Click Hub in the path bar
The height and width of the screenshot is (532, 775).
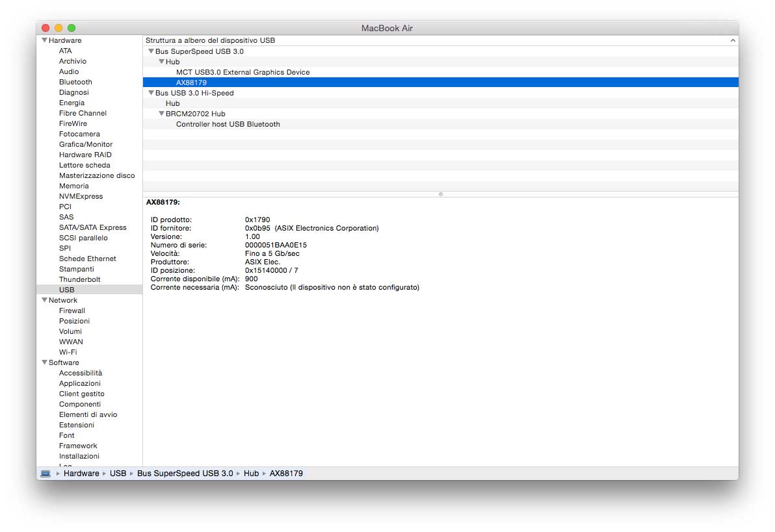point(251,474)
